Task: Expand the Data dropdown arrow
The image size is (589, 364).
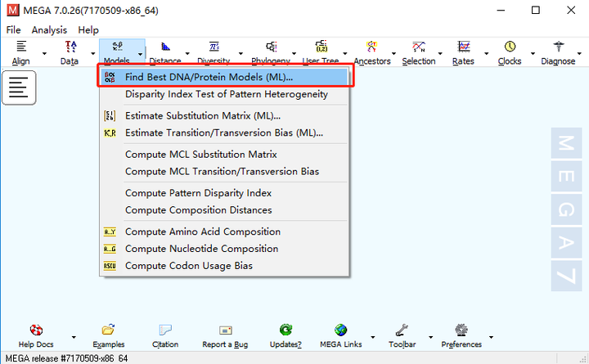Action: (92, 54)
